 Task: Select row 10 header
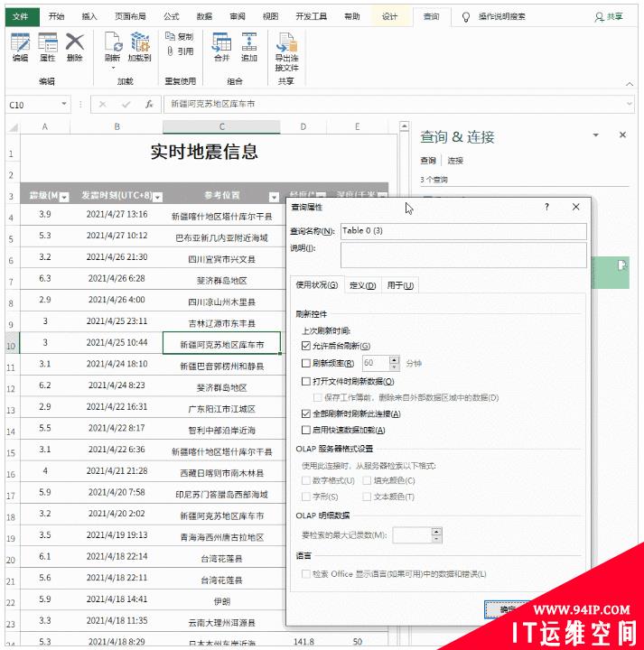pyautogui.click(x=12, y=345)
